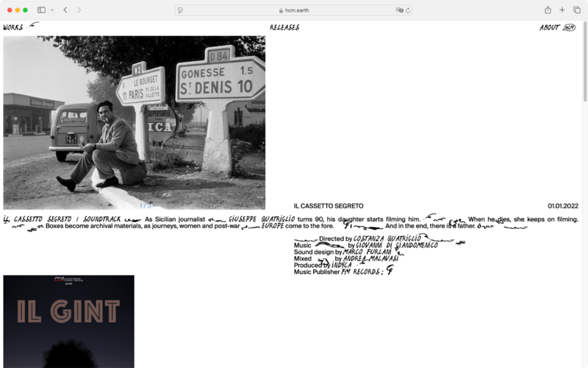Click the hcm.earth address field
The height and width of the screenshot is (368, 588).
point(294,10)
